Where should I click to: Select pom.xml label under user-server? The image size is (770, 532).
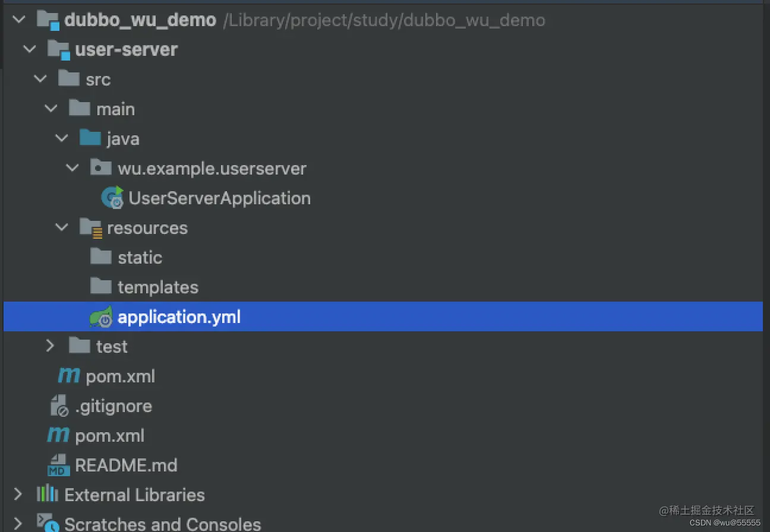coord(121,376)
